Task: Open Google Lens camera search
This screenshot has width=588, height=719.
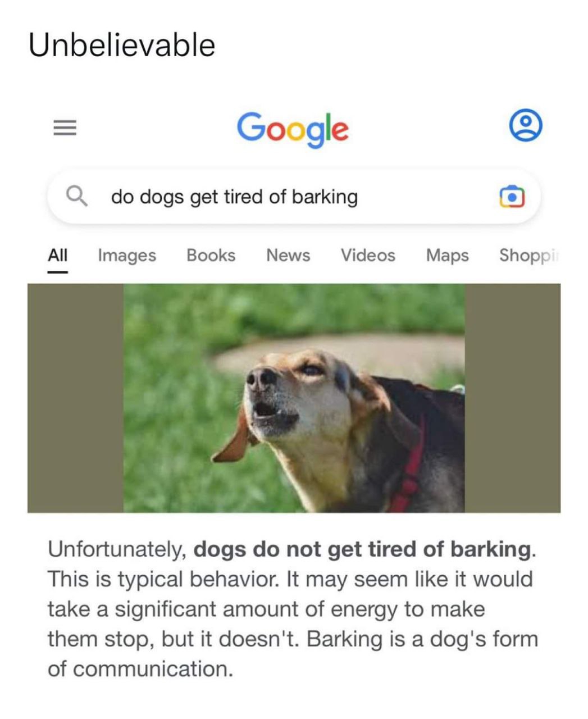Action: [x=512, y=197]
